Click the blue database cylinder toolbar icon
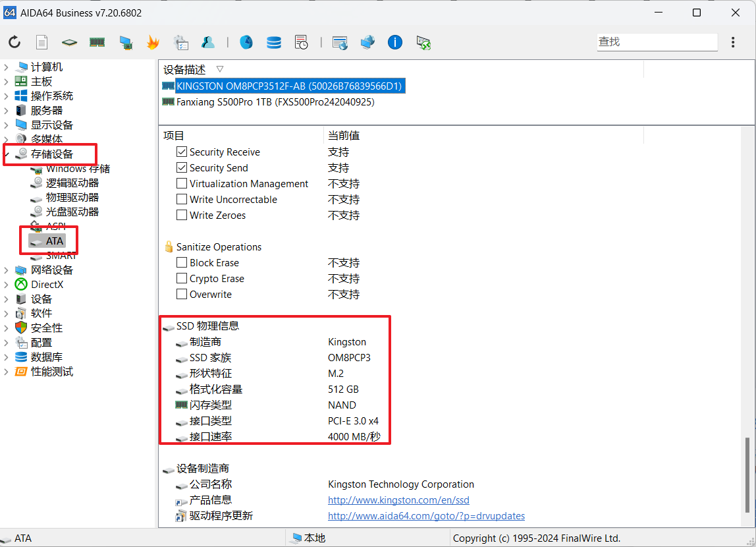The image size is (756, 547). click(x=274, y=42)
